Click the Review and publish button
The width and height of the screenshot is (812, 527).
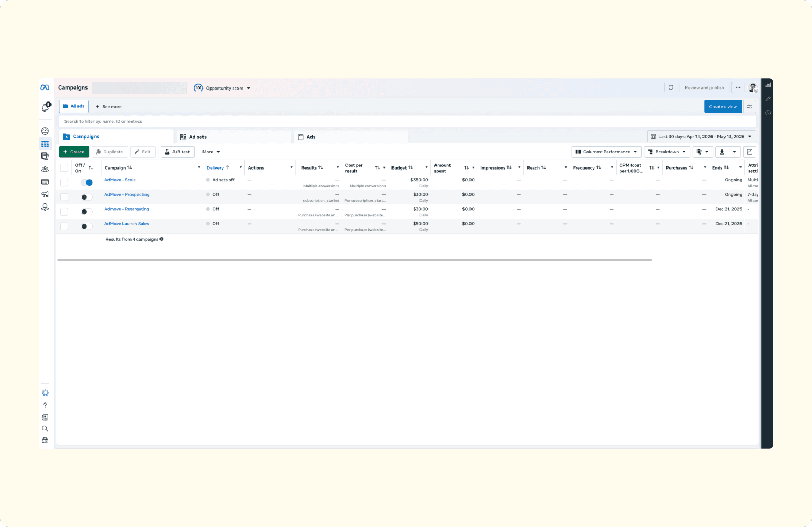(704, 87)
